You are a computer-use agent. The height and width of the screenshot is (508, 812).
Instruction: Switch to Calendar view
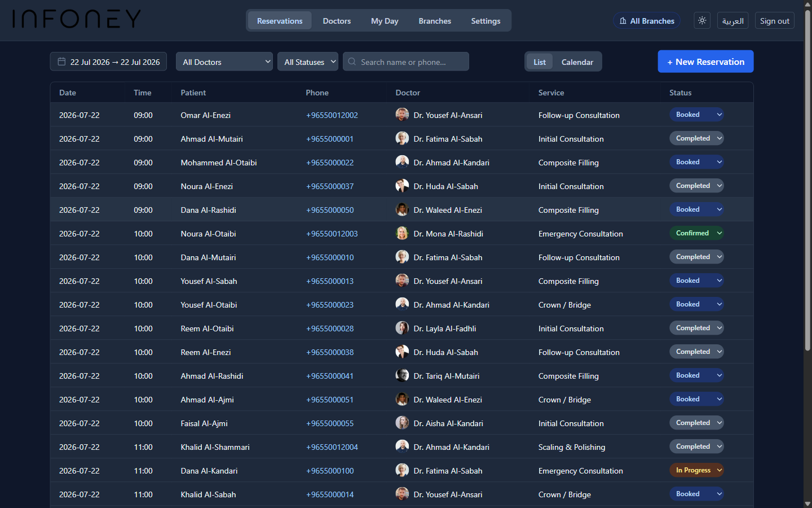(x=577, y=62)
